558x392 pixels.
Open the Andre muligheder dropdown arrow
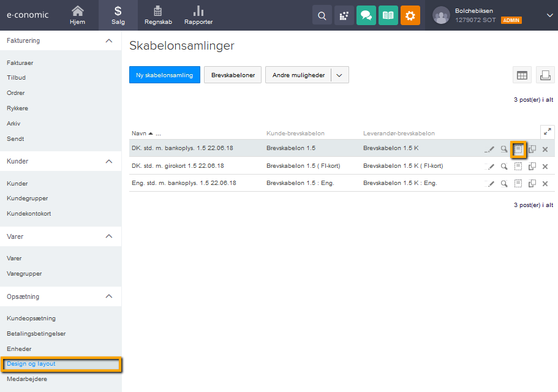tap(340, 75)
